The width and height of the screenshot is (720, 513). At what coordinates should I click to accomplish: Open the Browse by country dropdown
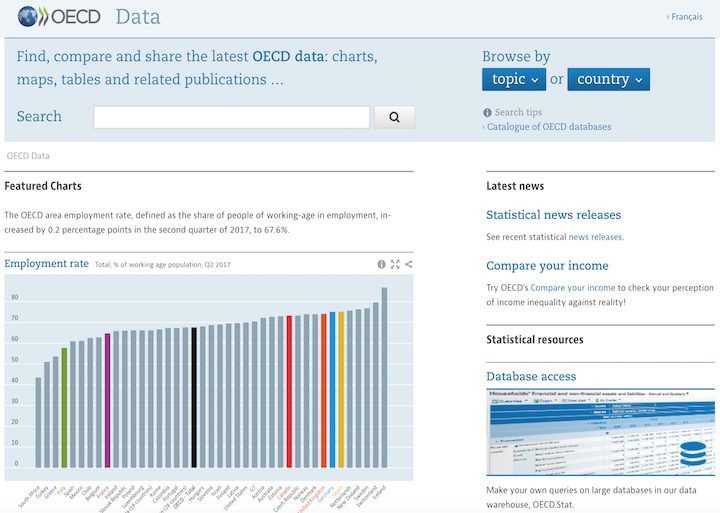coord(608,79)
